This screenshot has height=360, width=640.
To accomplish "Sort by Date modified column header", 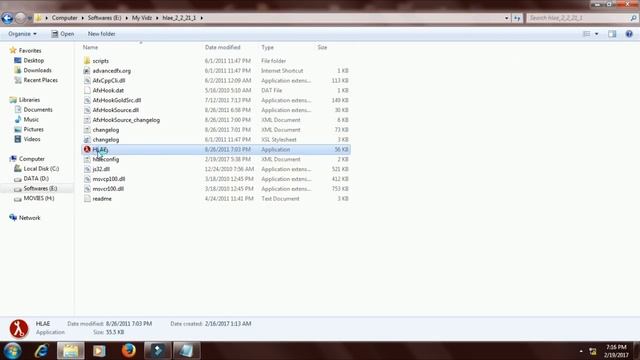I will pyautogui.click(x=222, y=47).
